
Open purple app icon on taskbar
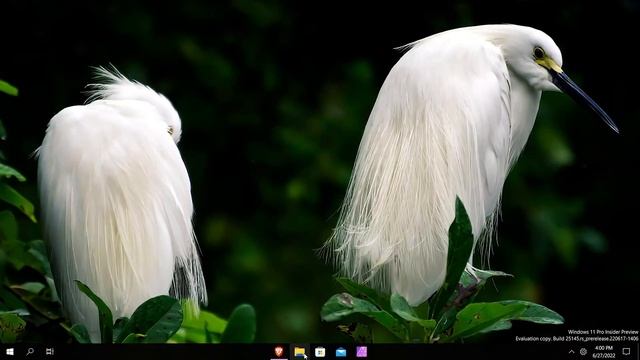362,351
